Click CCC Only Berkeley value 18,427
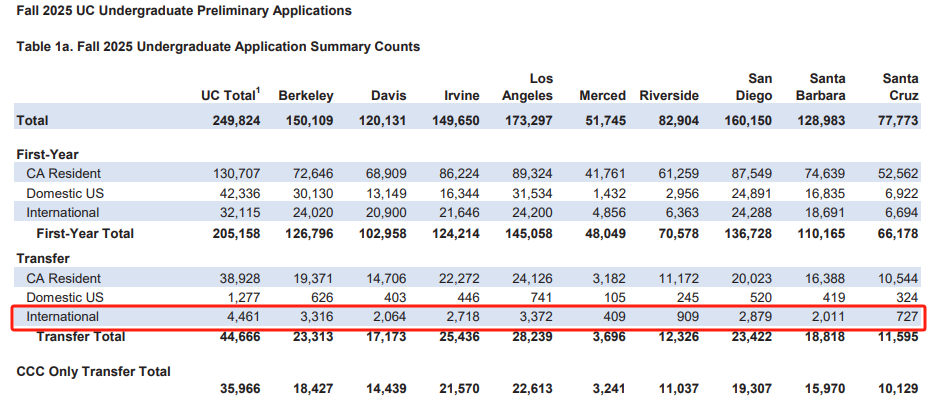The image size is (933, 402). click(x=313, y=390)
